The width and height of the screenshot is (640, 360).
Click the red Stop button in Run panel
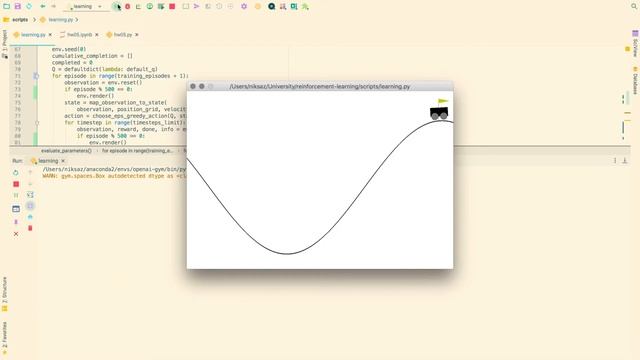coord(16,184)
